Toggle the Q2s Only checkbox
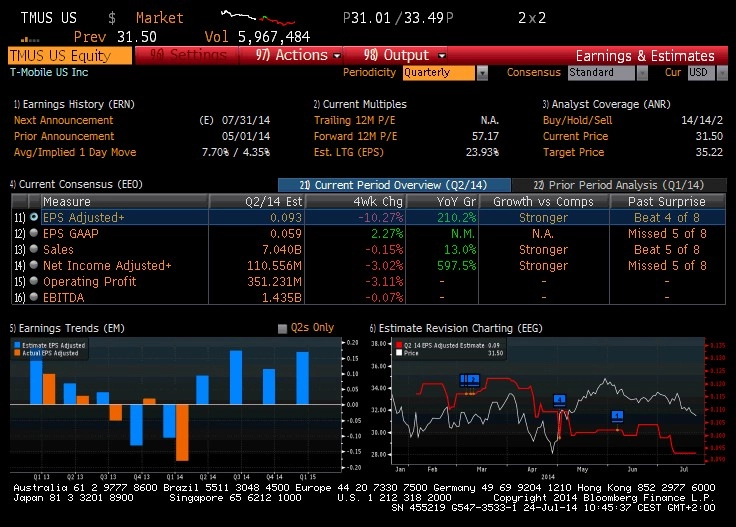736x527 pixels. pos(282,328)
